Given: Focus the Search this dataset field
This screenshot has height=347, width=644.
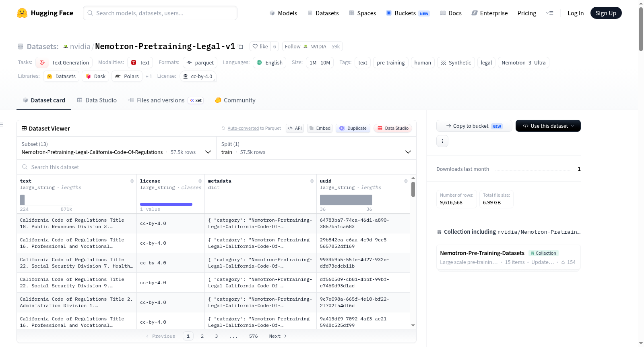Looking at the screenshot, I should [x=217, y=167].
